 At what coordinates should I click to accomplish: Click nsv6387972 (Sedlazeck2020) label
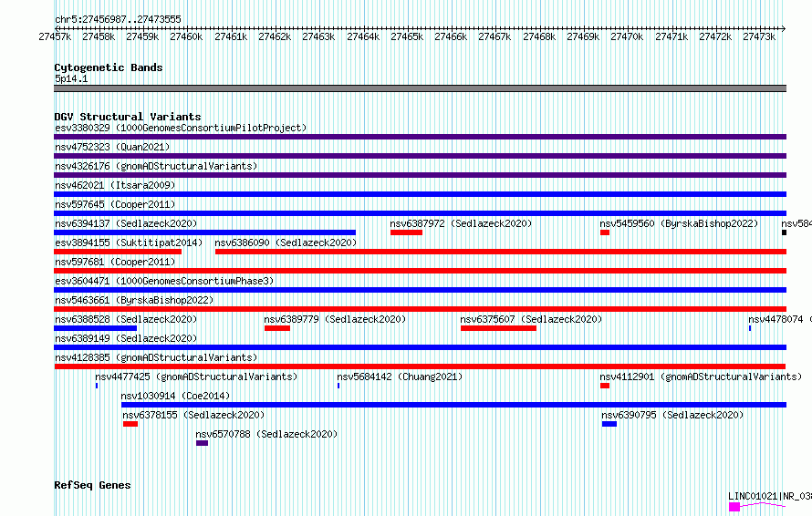(x=461, y=223)
